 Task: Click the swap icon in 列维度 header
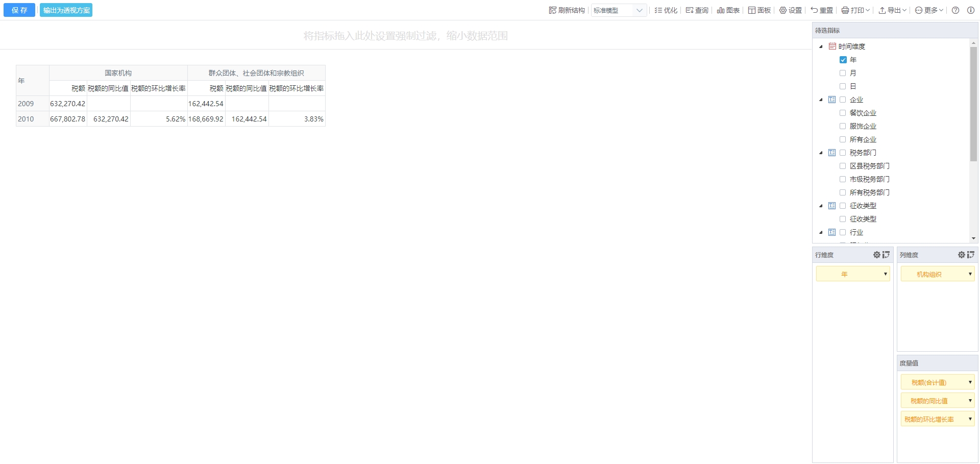click(970, 255)
